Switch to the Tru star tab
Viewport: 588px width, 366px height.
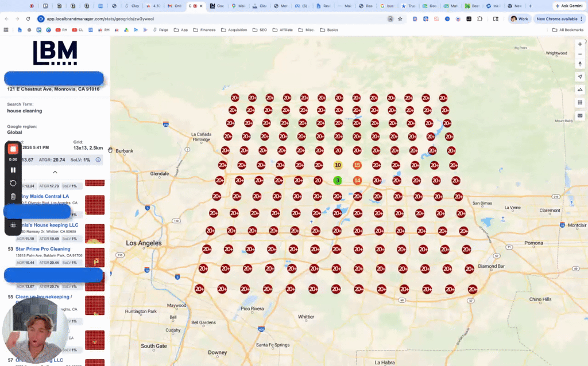point(408,6)
